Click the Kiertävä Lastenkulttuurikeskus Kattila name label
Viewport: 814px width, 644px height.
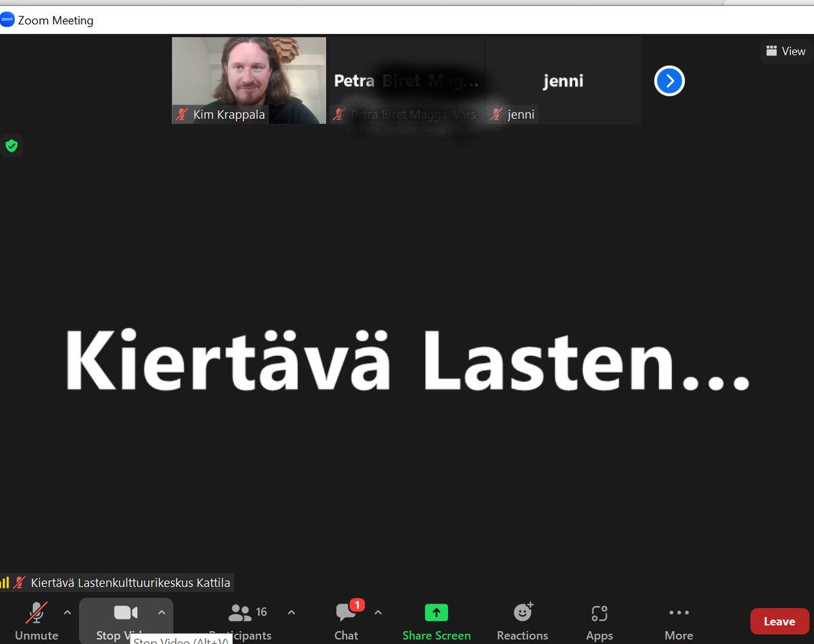click(x=130, y=582)
